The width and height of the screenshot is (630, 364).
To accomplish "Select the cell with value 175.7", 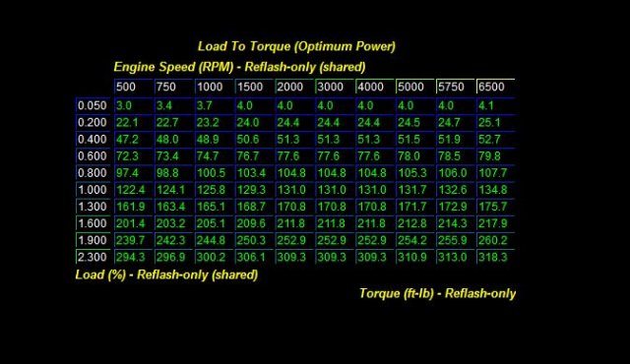I will point(495,207).
